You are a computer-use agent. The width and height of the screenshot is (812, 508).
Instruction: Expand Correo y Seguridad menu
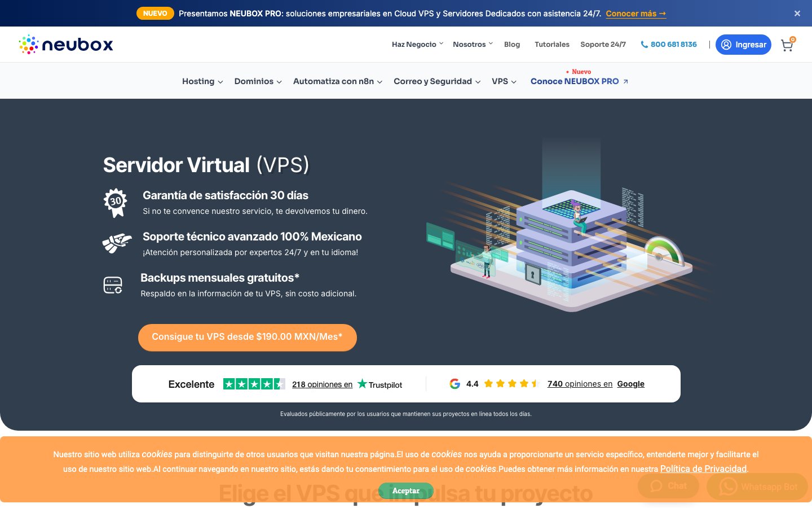[x=437, y=81]
